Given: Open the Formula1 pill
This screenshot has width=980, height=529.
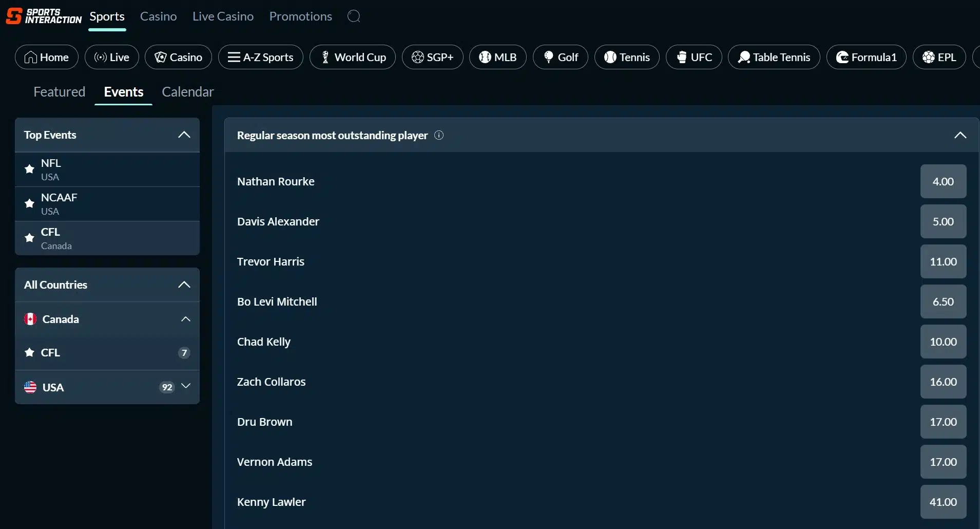Looking at the screenshot, I should (867, 57).
